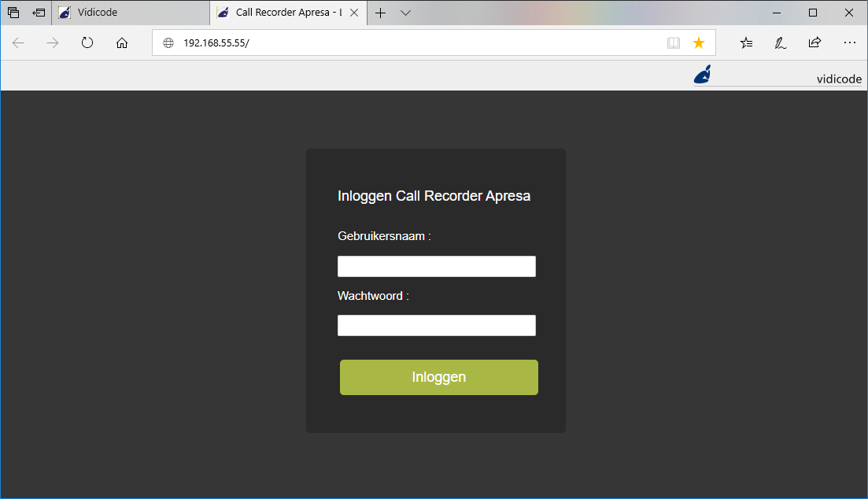Click the green Inloggen button
Screen dimensions: 868x499
[439, 378]
